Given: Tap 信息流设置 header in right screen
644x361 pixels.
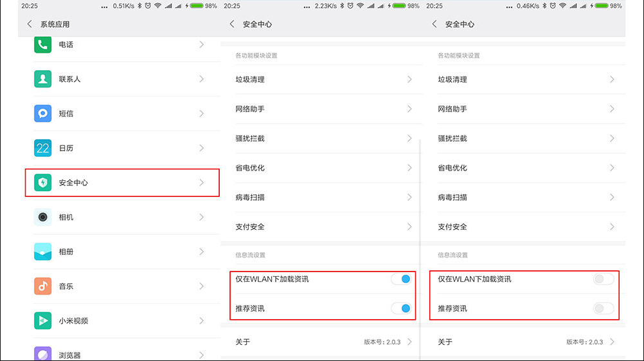Looking at the screenshot, I should [452, 255].
